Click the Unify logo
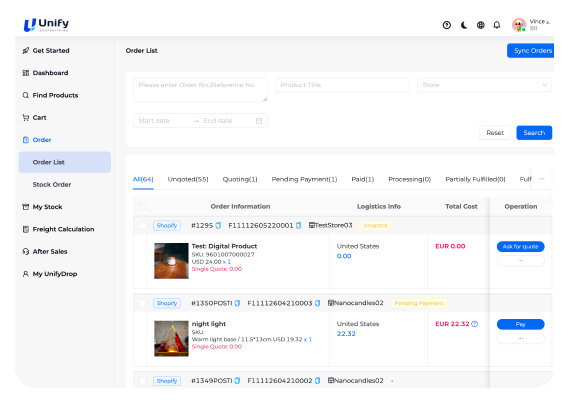The image size is (569, 403). (46, 25)
